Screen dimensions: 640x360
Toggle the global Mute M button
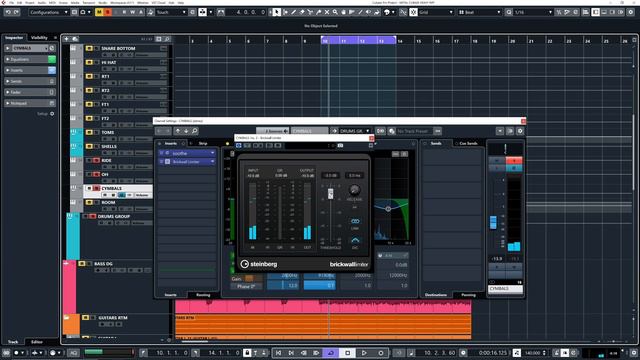coord(99,12)
